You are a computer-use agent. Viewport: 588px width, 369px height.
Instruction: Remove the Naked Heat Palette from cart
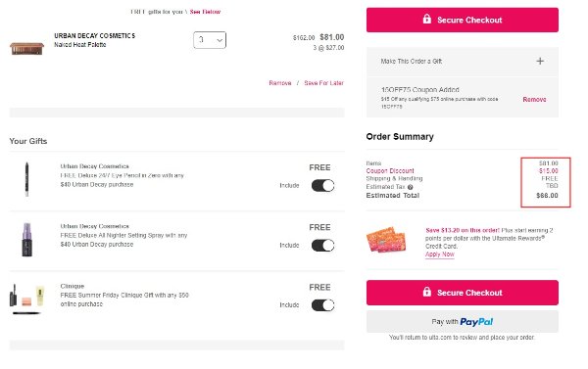(x=279, y=83)
